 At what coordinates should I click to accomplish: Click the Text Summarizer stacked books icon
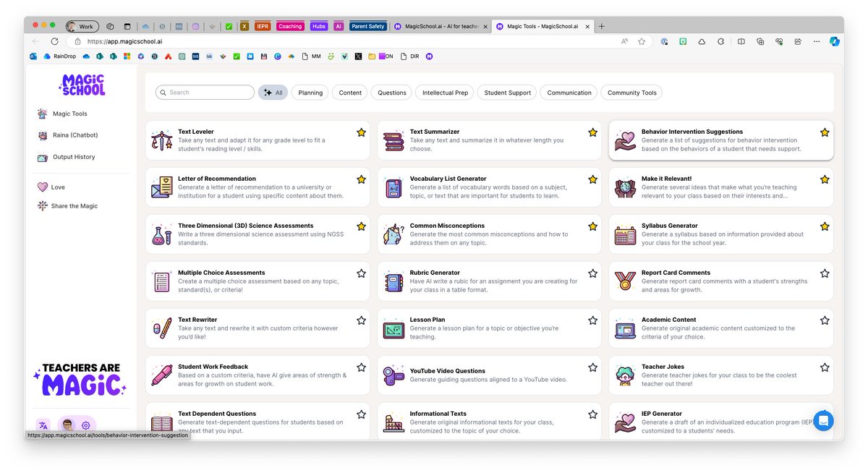(x=393, y=140)
